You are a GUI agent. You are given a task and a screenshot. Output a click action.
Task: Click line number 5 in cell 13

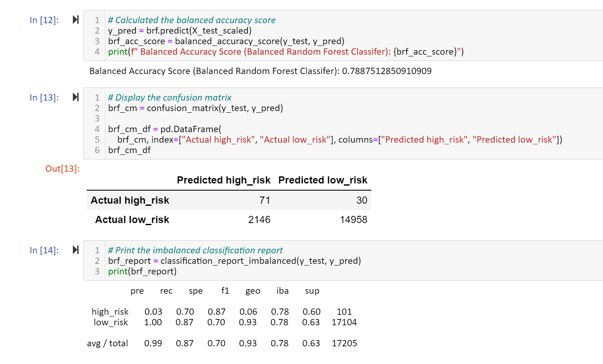click(x=97, y=139)
